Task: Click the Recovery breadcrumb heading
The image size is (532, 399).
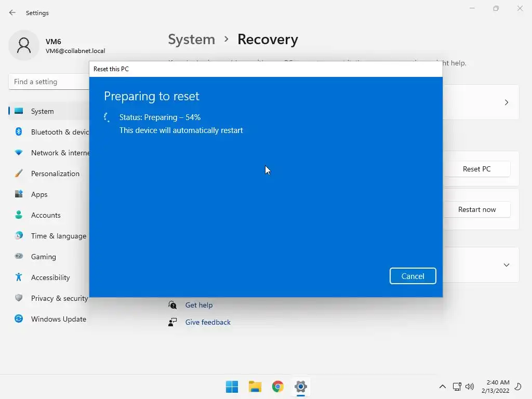Action: pyautogui.click(x=268, y=39)
